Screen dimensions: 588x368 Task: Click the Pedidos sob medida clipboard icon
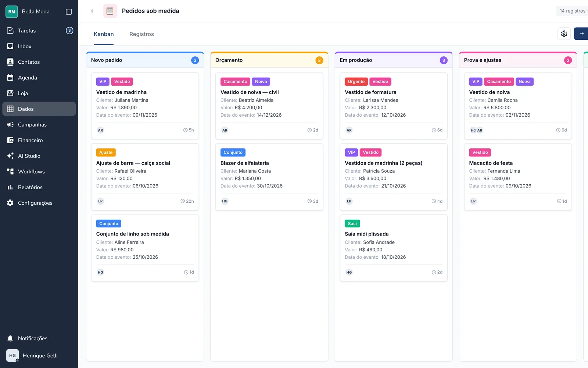coord(110,11)
